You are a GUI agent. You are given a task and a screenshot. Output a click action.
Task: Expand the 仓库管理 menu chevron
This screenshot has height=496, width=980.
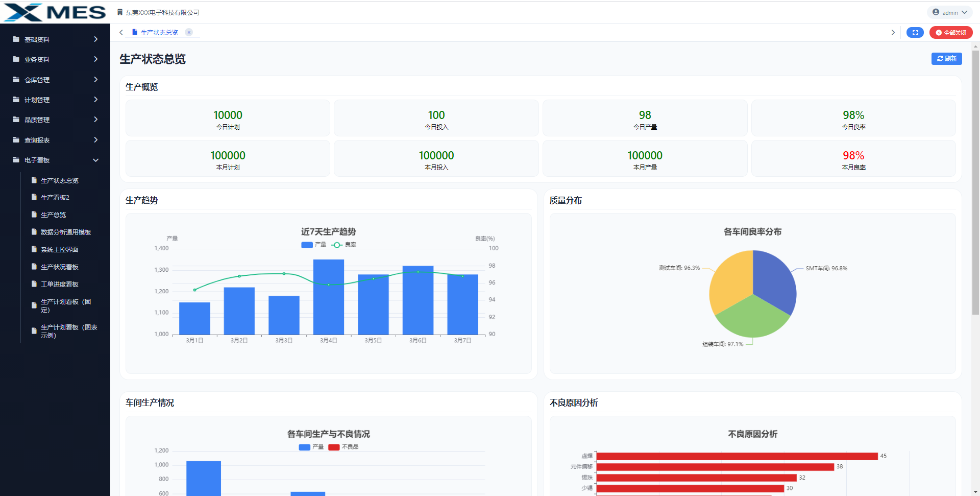(96, 80)
